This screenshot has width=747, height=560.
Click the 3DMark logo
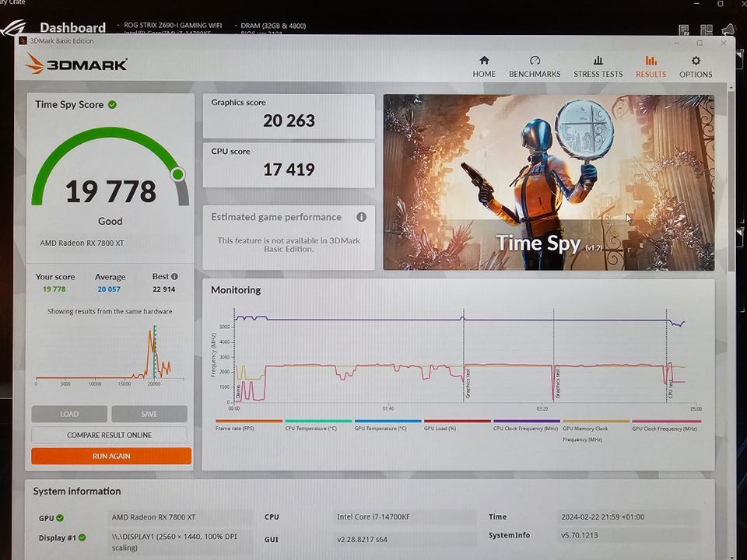(x=76, y=63)
